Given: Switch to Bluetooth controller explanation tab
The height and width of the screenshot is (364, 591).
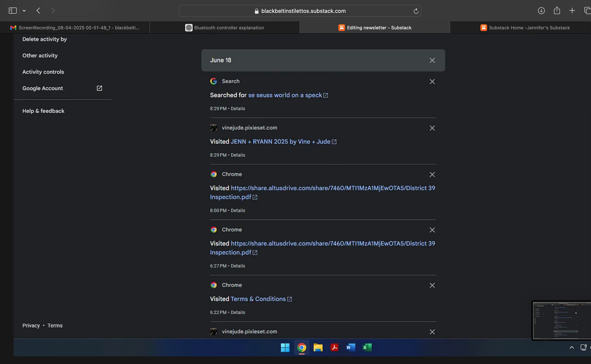Looking at the screenshot, I should click(x=224, y=28).
